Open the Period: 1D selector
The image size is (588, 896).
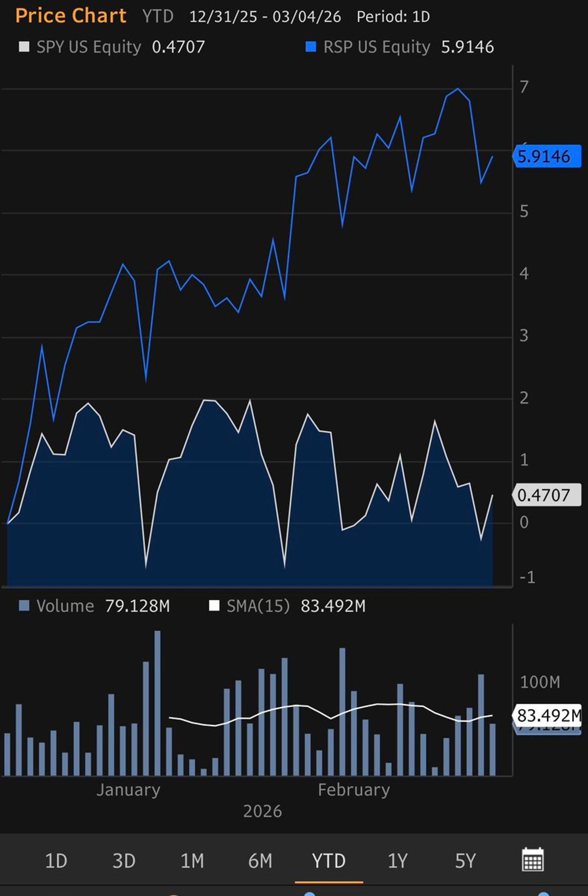pos(393,17)
